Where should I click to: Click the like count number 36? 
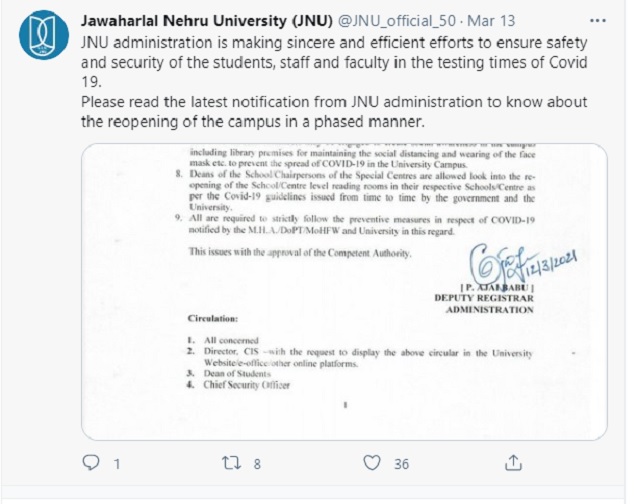(x=402, y=464)
